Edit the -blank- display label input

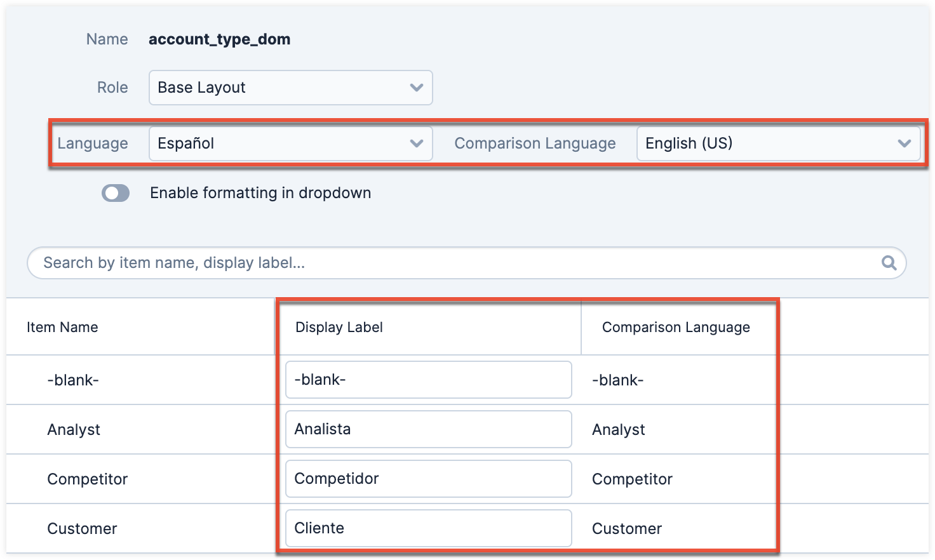pyautogui.click(x=428, y=380)
